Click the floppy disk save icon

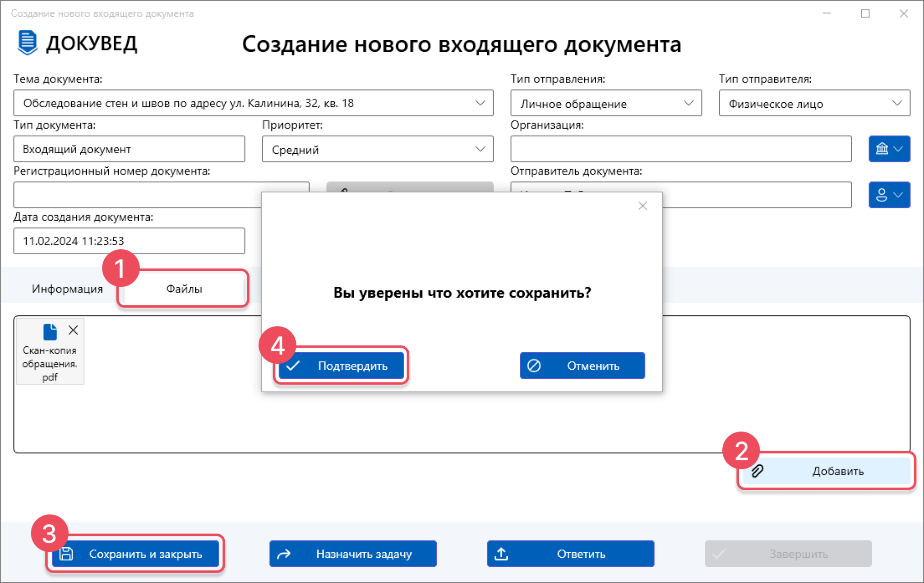pyautogui.click(x=66, y=554)
